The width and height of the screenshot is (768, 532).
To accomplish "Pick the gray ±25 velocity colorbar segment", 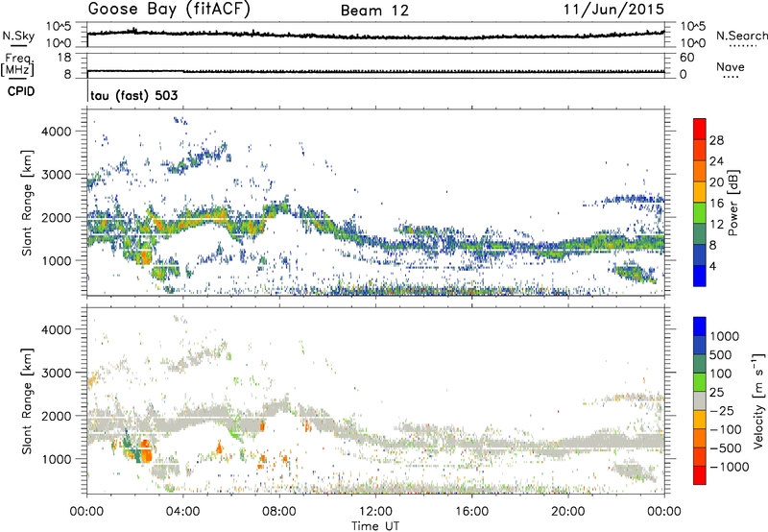I will [x=700, y=400].
